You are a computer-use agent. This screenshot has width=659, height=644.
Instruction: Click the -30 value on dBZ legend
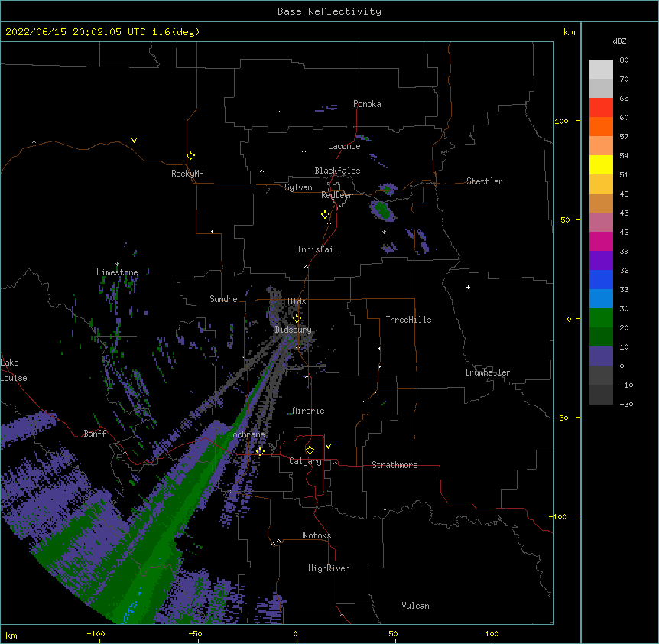click(x=626, y=404)
